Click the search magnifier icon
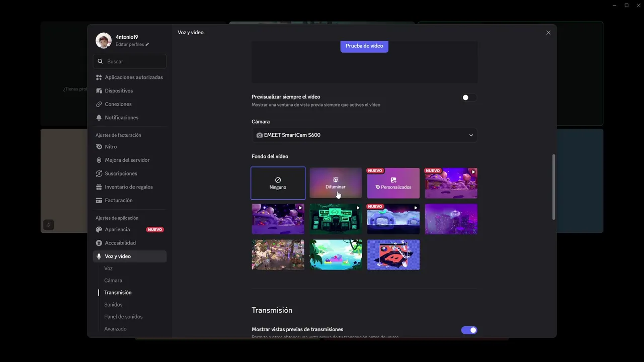 [x=100, y=61]
